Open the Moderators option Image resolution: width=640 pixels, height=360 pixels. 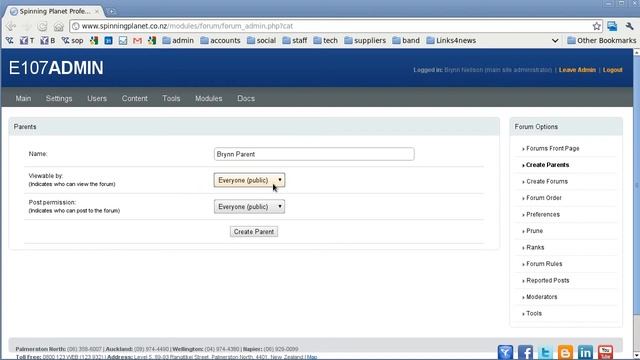(x=542, y=297)
